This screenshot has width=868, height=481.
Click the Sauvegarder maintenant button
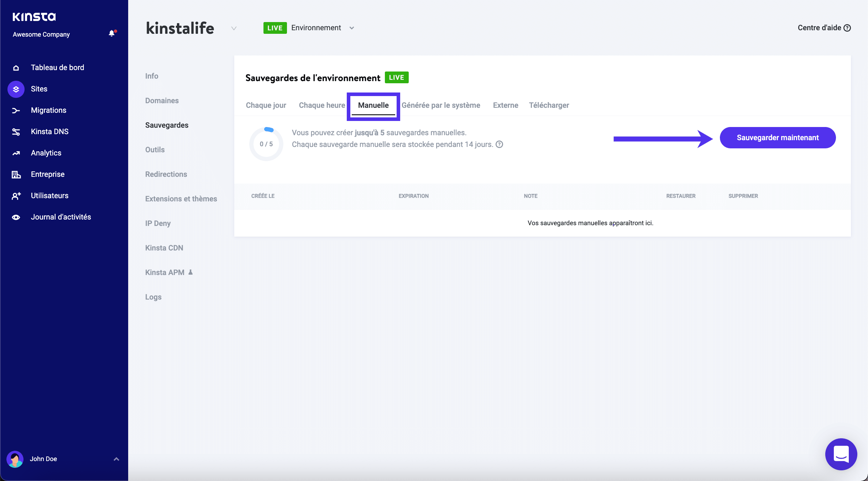click(x=777, y=138)
